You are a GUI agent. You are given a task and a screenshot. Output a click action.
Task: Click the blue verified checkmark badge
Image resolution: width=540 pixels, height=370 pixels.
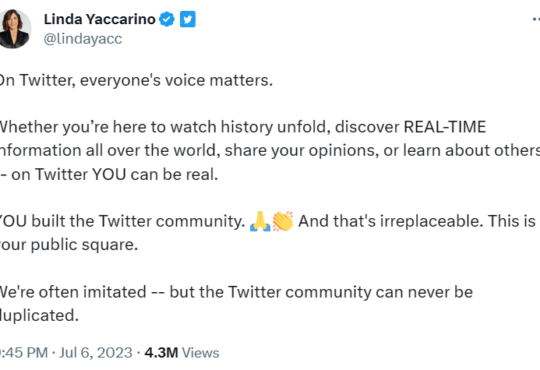click(167, 19)
